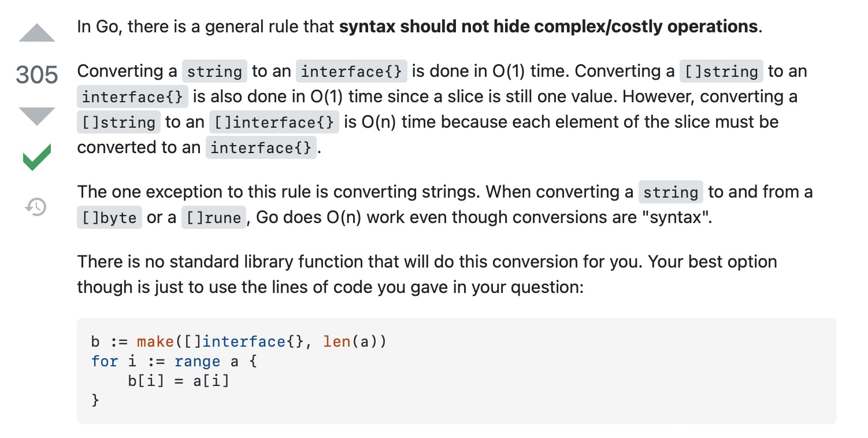
Task: Click the 'range' keyword in the code
Action: [197, 362]
